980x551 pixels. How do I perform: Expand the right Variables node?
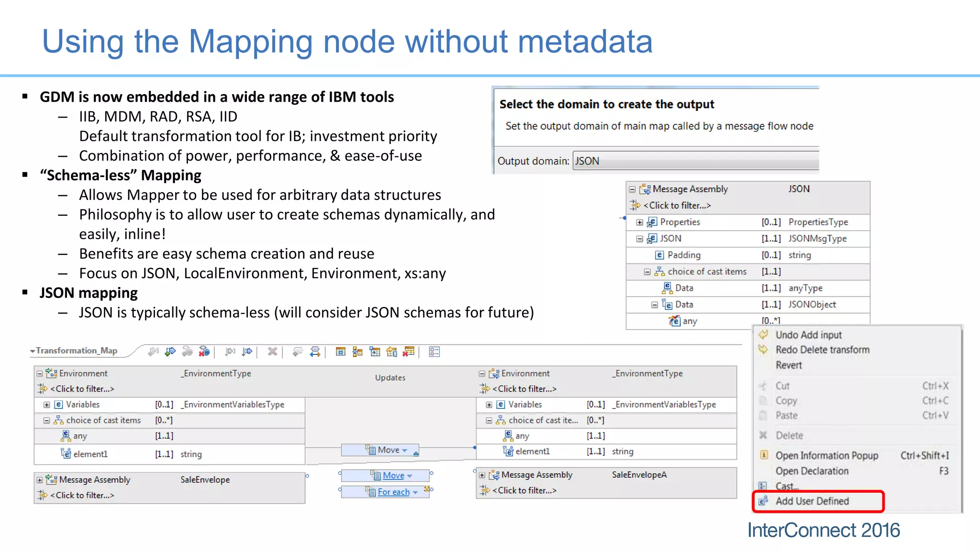click(x=489, y=405)
